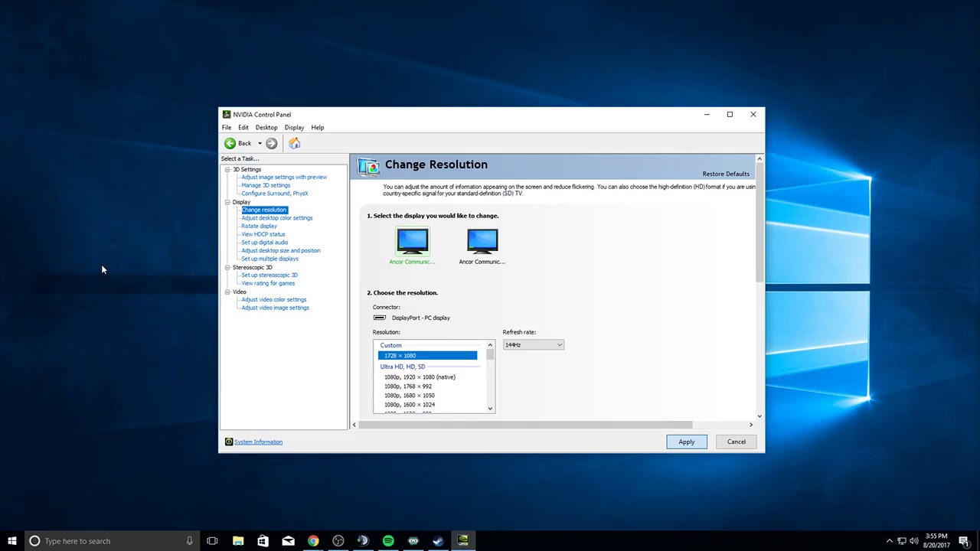Screen dimensions: 980x551
Task: Collapse the Stereoscopic 3D tree node
Action: [227, 267]
